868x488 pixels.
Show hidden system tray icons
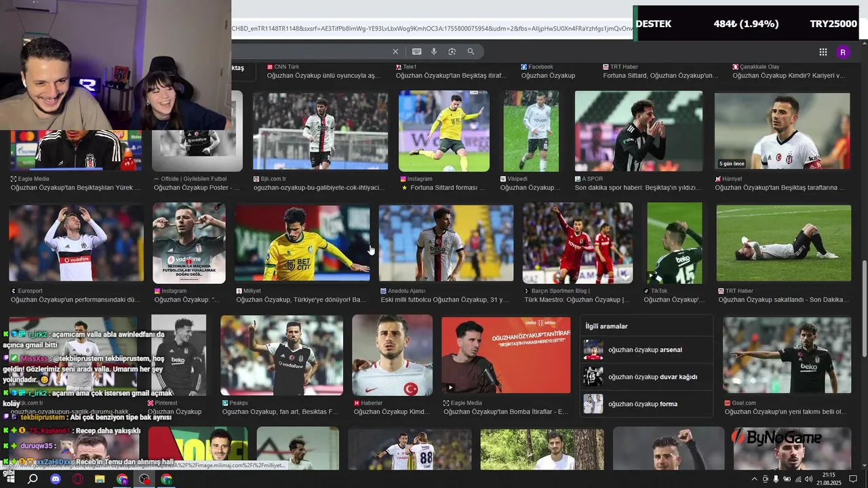[x=755, y=479]
